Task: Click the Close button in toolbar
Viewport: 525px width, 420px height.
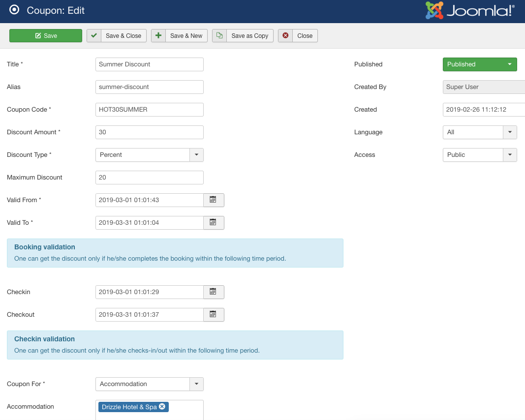Action: (298, 36)
